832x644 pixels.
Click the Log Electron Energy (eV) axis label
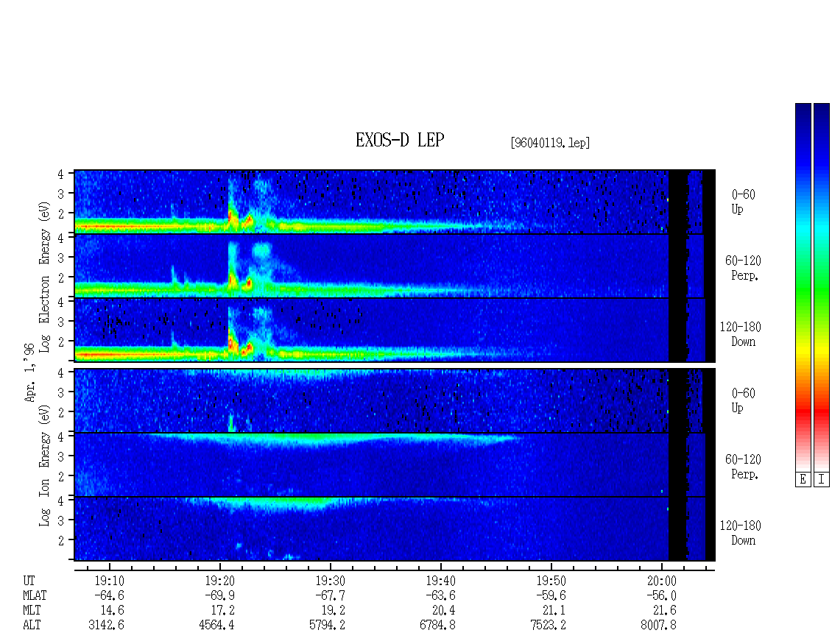[x=44, y=277]
